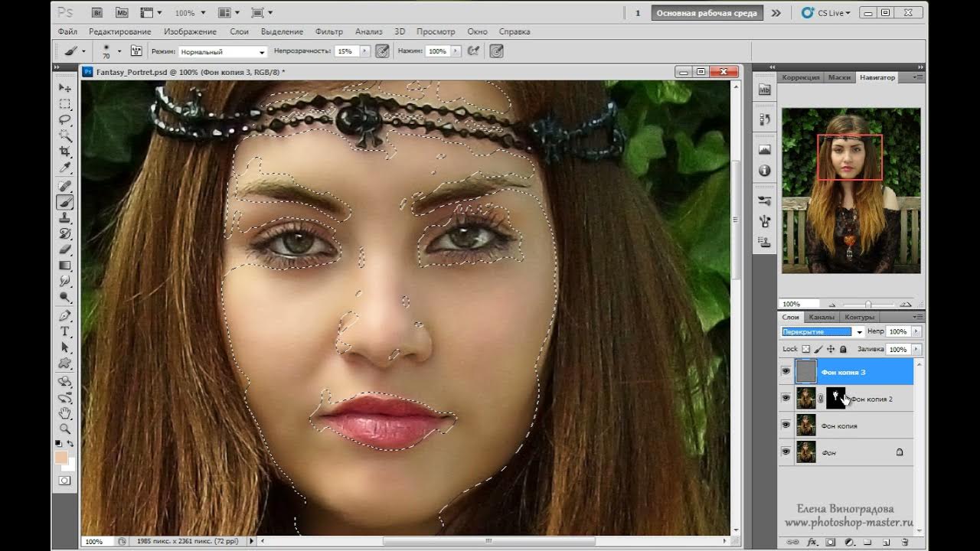
Task: Switch to the Каналы tab
Action: (822, 317)
